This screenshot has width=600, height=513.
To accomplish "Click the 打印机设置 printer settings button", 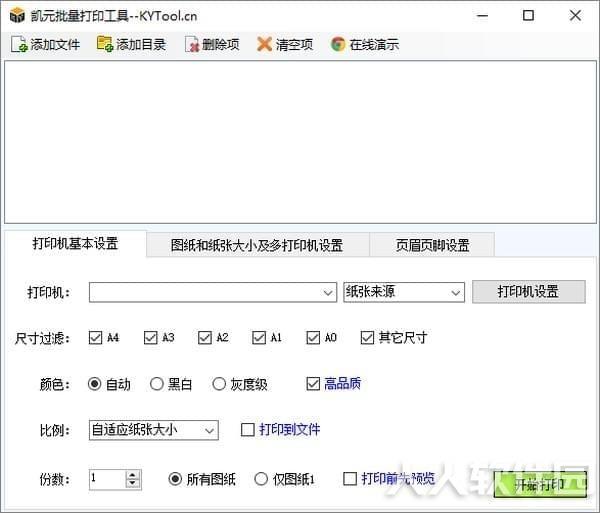I will [x=529, y=292].
